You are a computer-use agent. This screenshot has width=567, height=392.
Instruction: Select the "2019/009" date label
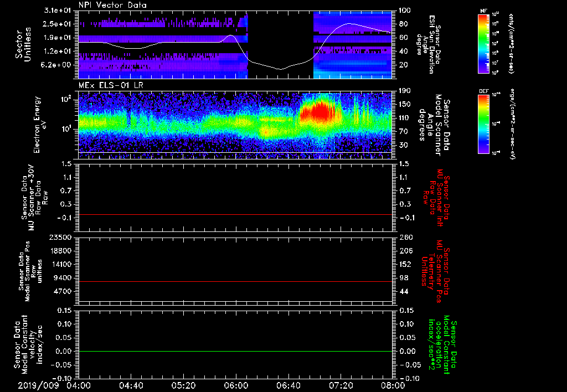[38, 385]
